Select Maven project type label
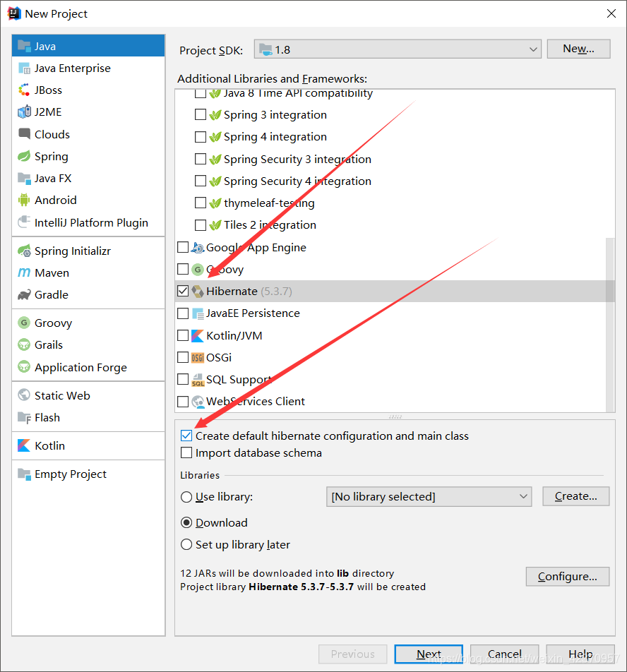The image size is (627, 672). [x=52, y=273]
